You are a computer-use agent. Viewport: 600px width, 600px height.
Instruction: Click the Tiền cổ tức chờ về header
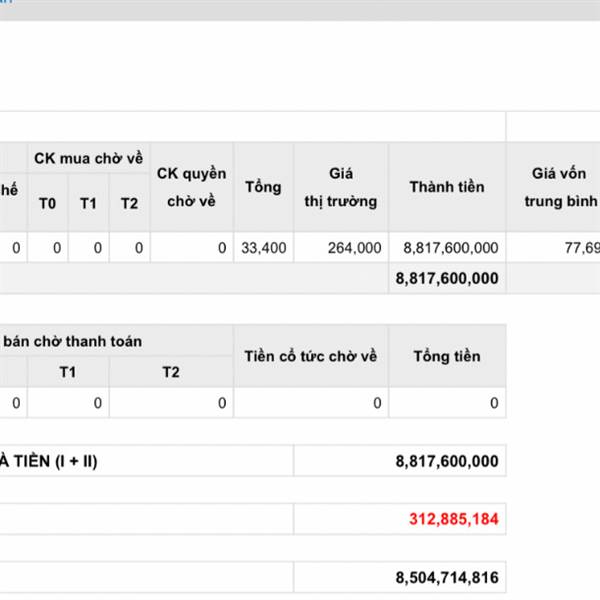pos(311,356)
